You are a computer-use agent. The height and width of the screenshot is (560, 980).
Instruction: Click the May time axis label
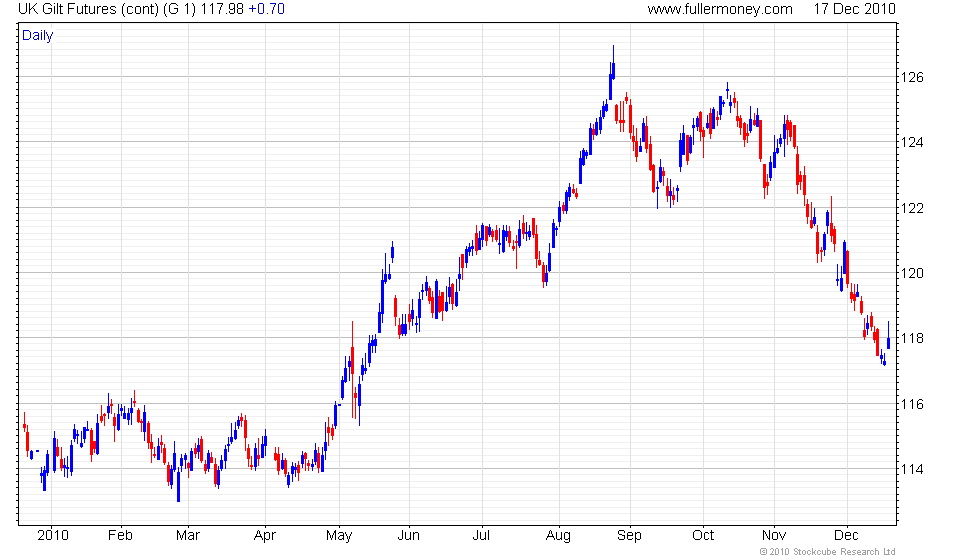point(339,536)
